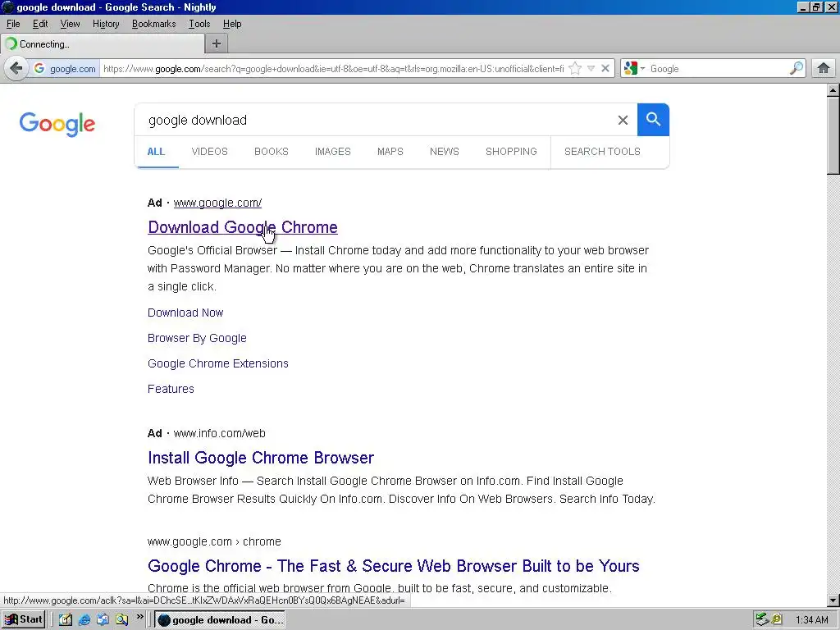Click the scrollbar up arrow

[833, 90]
